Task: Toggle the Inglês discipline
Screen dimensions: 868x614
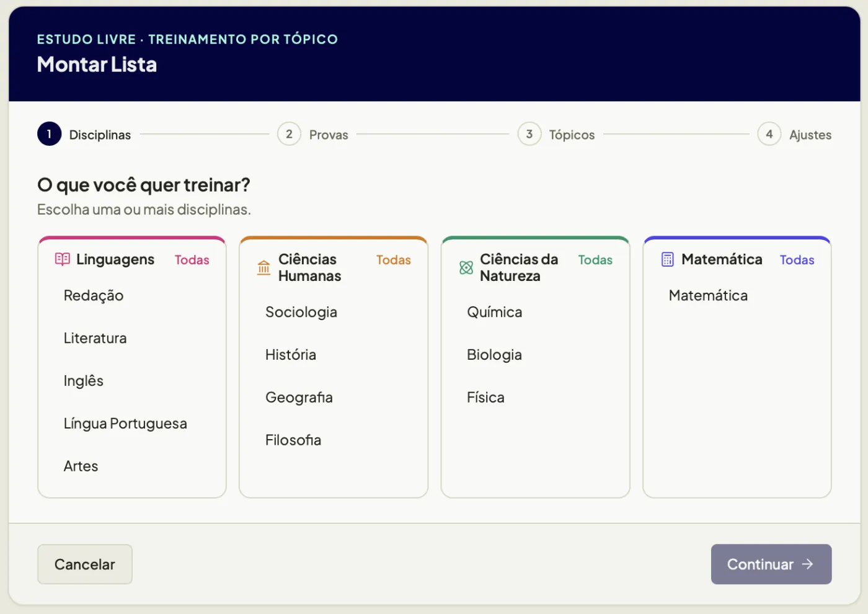Action: (83, 381)
